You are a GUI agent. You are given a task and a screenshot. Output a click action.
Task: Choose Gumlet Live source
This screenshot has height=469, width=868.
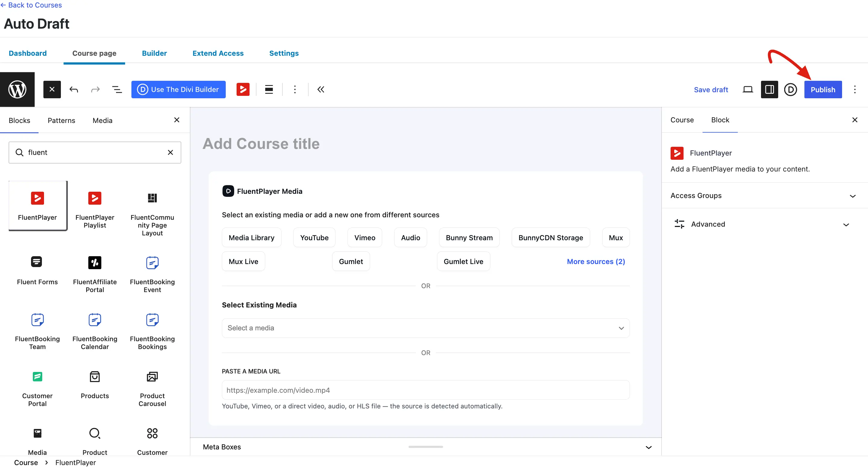pyautogui.click(x=463, y=261)
